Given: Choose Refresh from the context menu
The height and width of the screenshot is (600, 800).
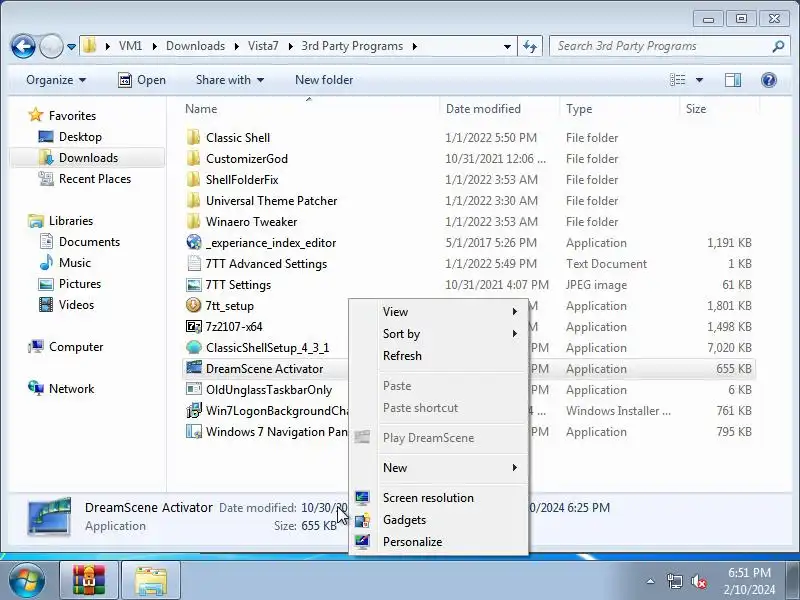Looking at the screenshot, I should (x=439, y=356).
